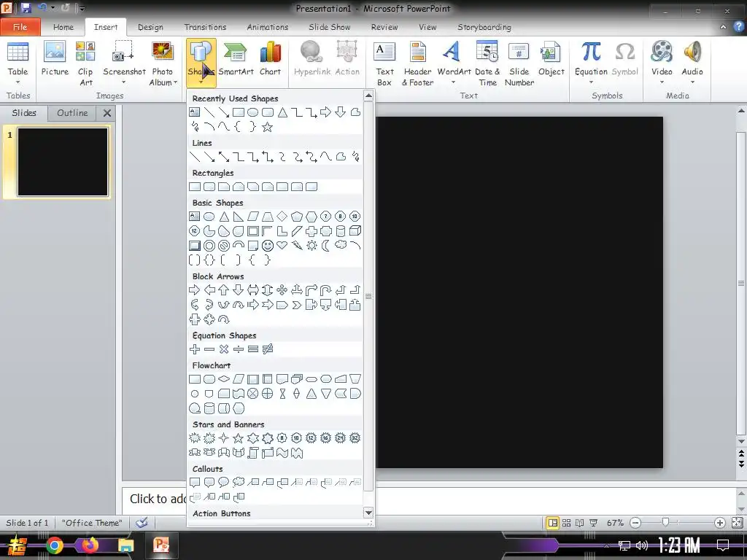Switch to the Design tab
Screen dimensions: 747x560
(150, 27)
